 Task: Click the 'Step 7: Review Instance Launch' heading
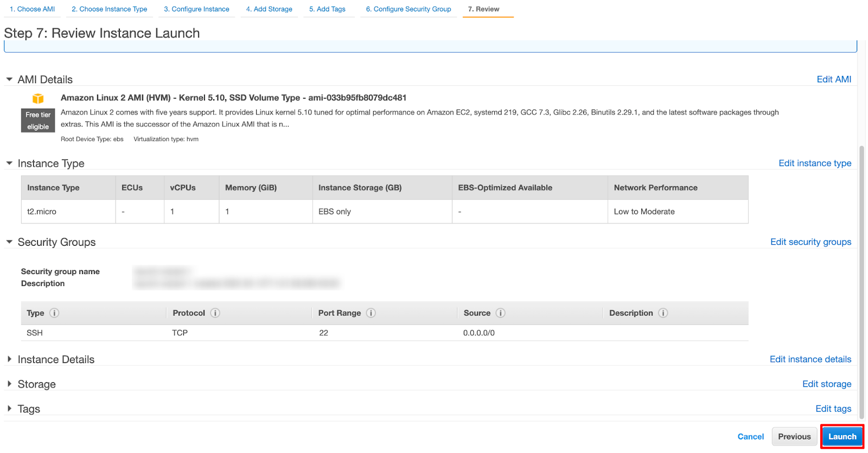102,33
